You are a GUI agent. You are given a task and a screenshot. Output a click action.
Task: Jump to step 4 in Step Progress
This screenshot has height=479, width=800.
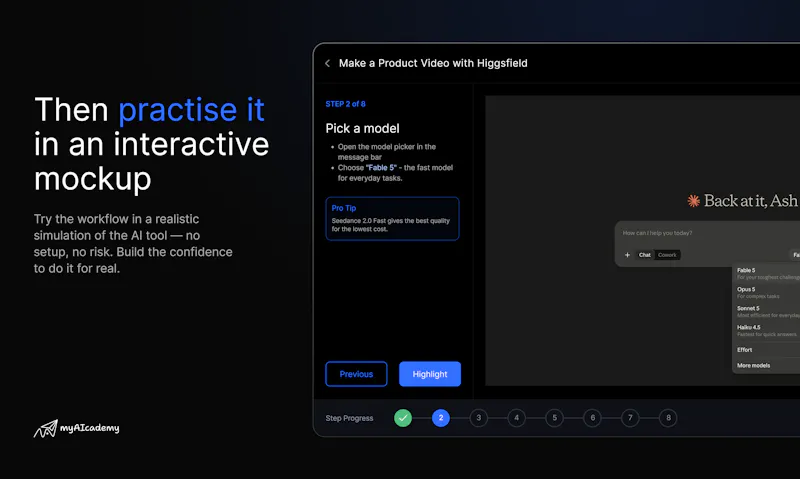tap(516, 418)
